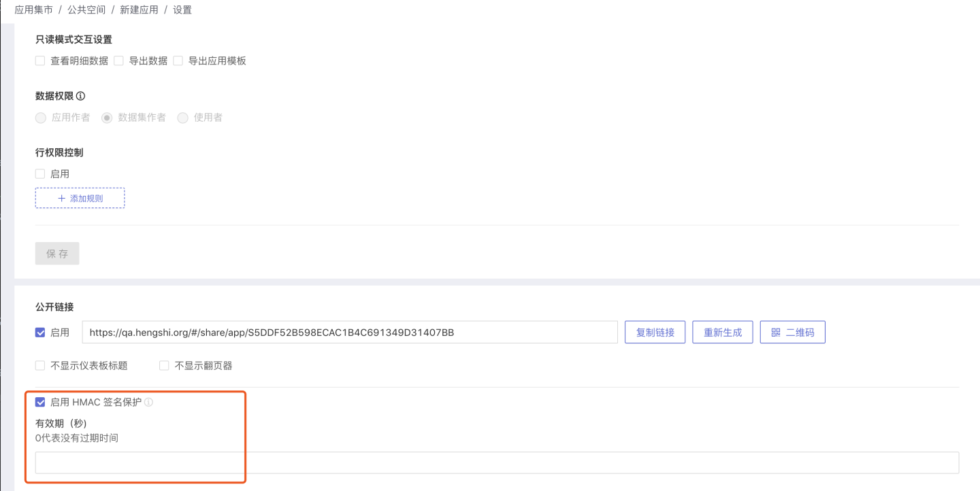Select the 应用作者 radio option
Screen dimensions: 980x491
click(x=41, y=118)
